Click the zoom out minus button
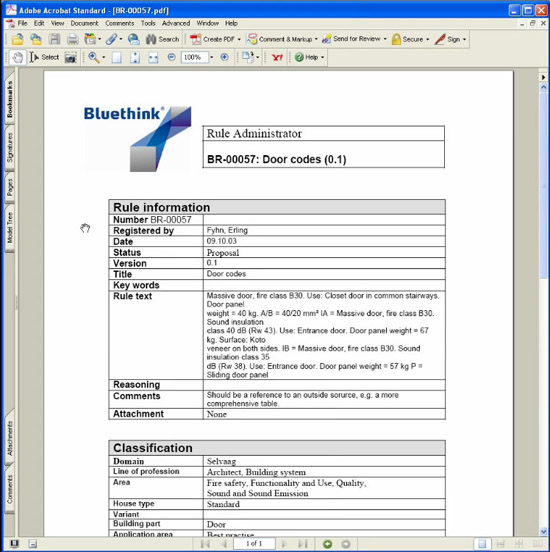Image resolution: width=550 pixels, height=552 pixels. click(171, 57)
